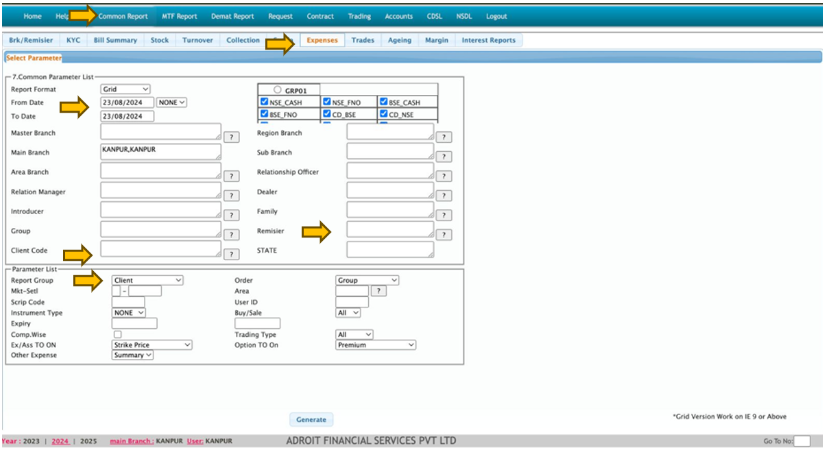
Task: Click the 2024 year link
Action: pyautogui.click(x=60, y=440)
